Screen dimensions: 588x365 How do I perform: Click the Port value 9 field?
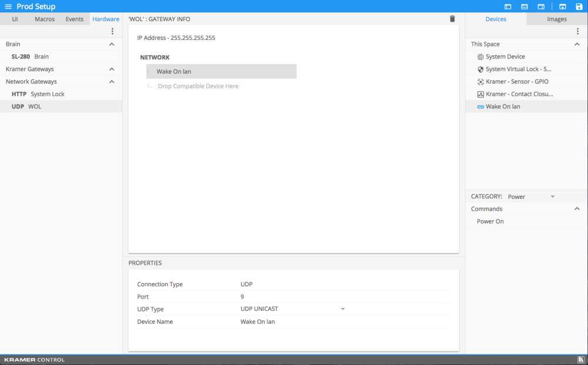(x=242, y=297)
